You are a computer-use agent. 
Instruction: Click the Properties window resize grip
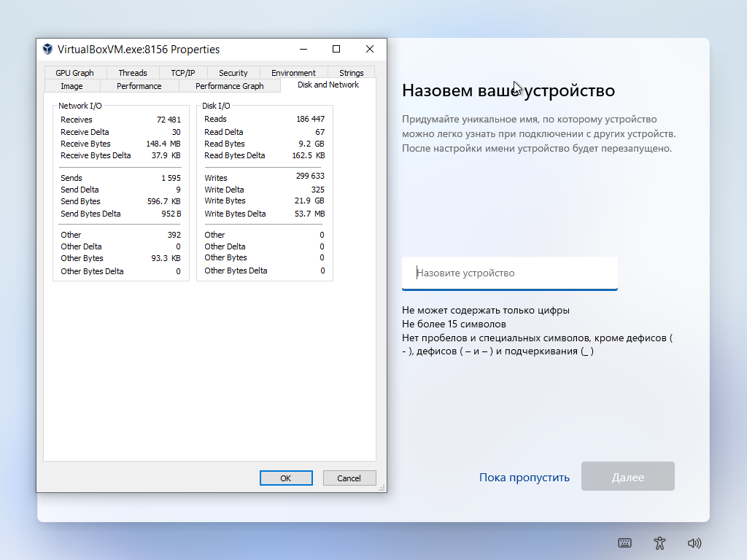[x=382, y=488]
